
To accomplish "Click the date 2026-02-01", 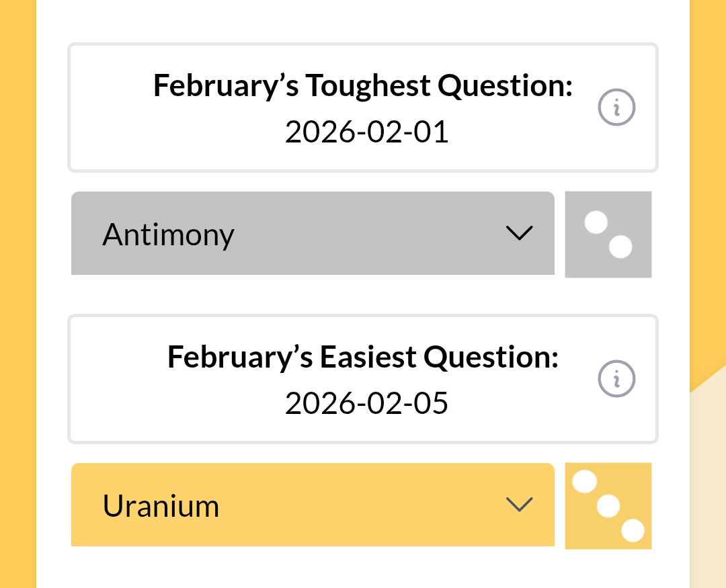I will coord(366,132).
